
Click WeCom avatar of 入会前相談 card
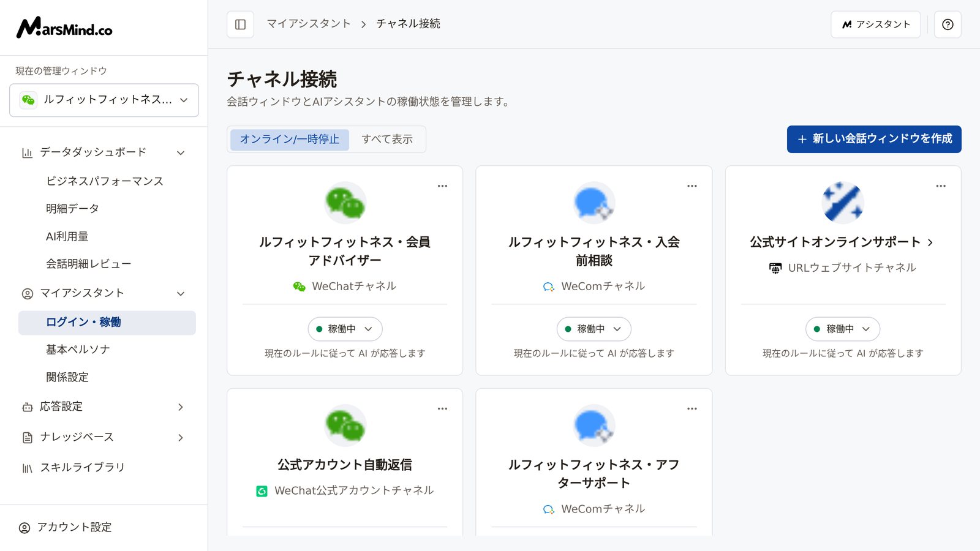pyautogui.click(x=594, y=203)
